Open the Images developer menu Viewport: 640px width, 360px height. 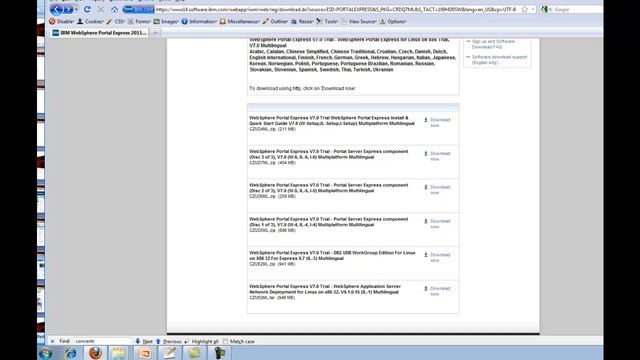pos(166,21)
